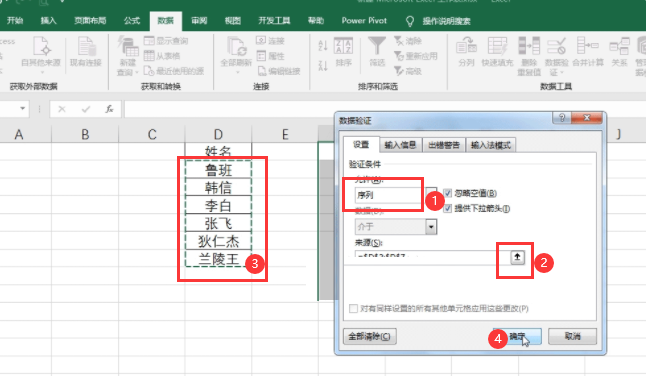The width and height of the screenshot is (646, 376).
Task: Click the collapse-dialog arrow beside the source box
Action: [x=517, y=258]
